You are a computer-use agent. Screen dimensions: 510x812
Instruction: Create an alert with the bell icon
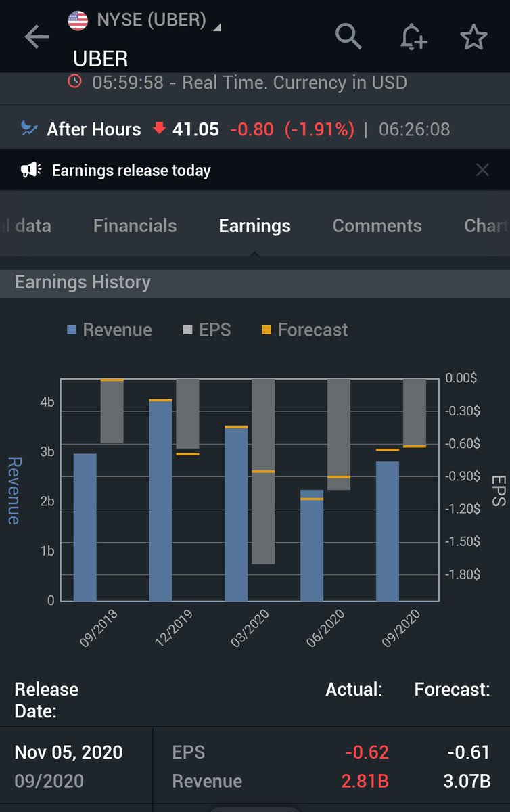coord(413,37)
